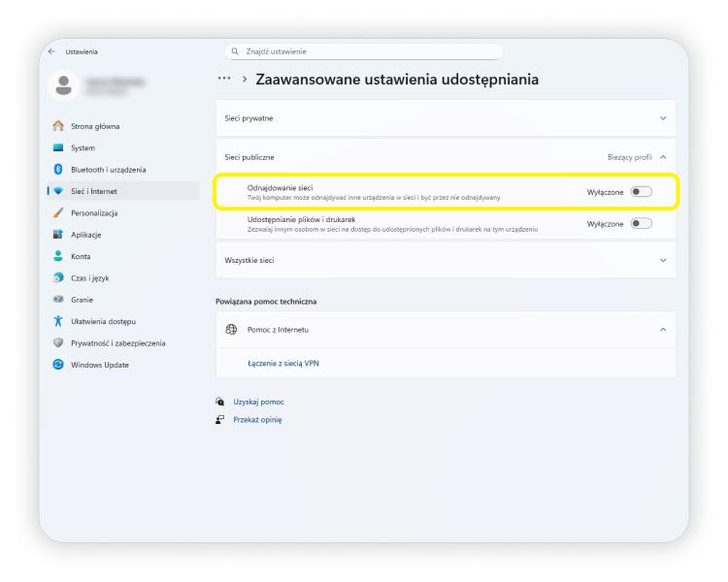Collapse the Sieci publiczne section chevron
The width and height of the screenshot is (728, 582).
[663, 157]
